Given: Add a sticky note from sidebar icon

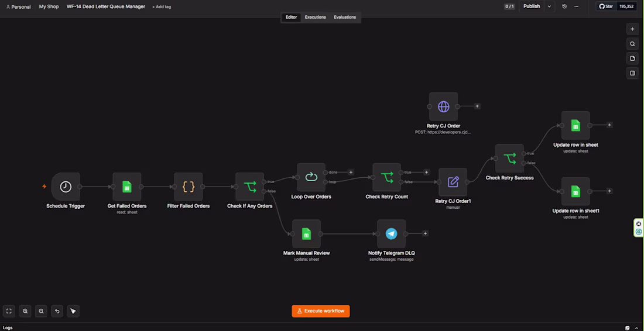Looking at the screenshot, I should click(x=632, y=58).
